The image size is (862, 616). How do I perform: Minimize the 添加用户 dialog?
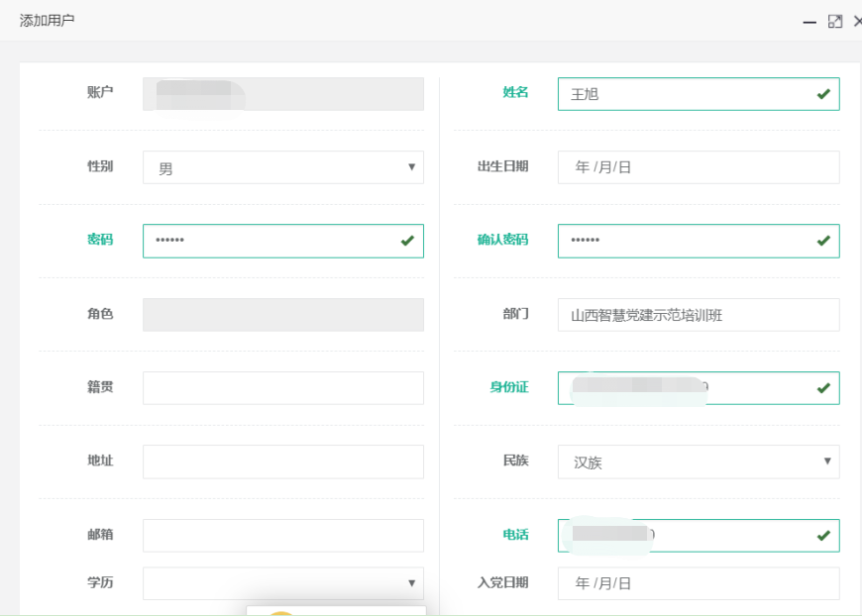point(809,21)
